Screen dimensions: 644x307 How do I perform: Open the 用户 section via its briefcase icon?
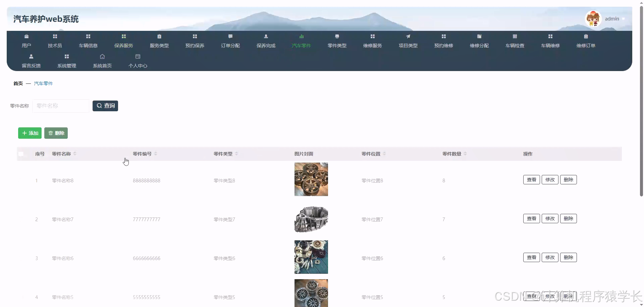[x=26, y=36]
